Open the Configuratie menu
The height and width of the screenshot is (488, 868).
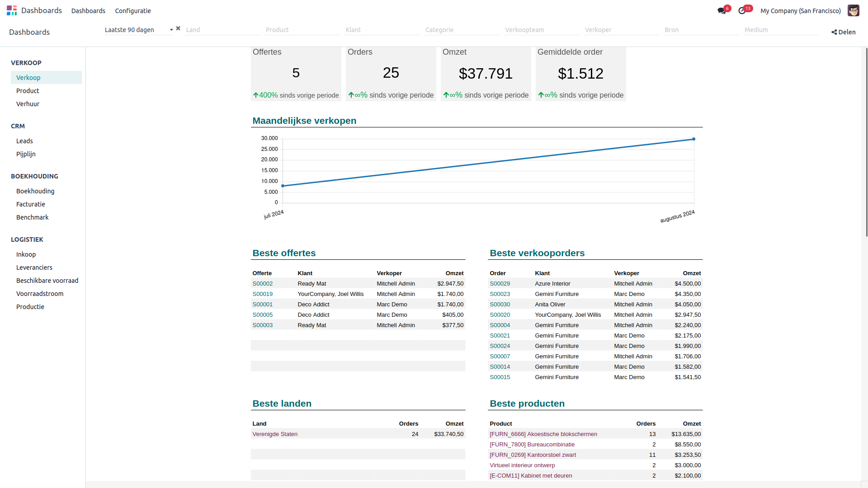tap(132, 10)
